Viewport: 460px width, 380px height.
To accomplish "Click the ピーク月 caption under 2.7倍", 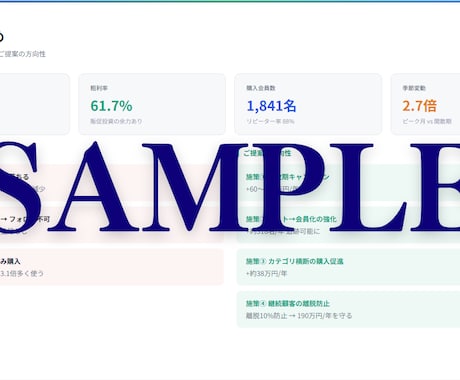I will (427, 121).
